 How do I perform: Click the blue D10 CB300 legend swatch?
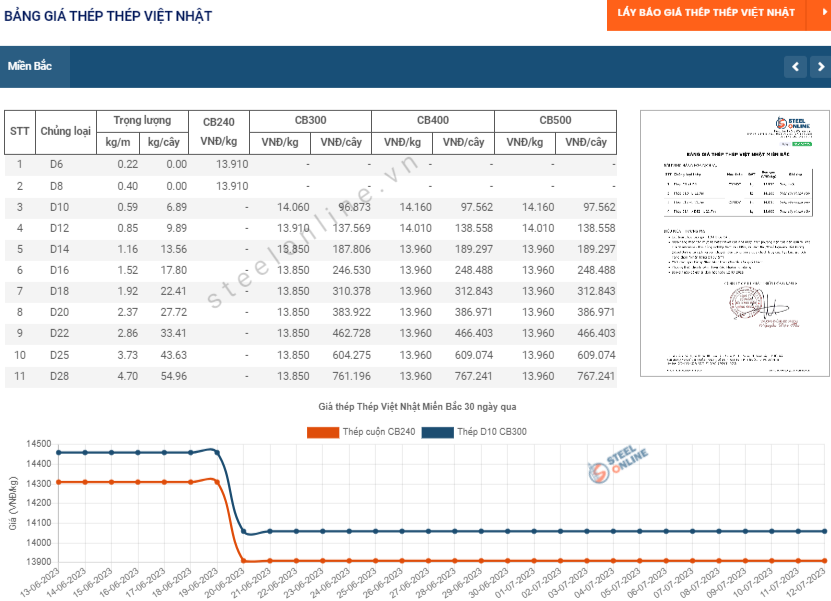[x=438, y=432]
